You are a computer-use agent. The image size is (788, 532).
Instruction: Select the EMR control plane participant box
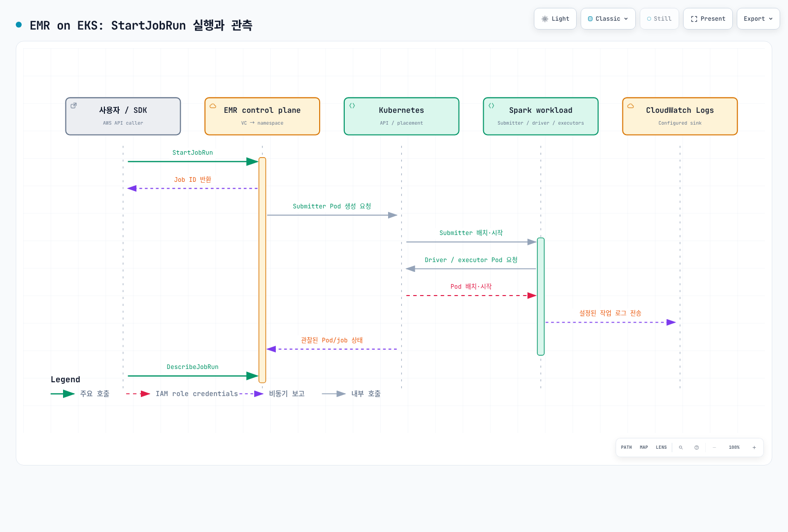pos(262,116)
